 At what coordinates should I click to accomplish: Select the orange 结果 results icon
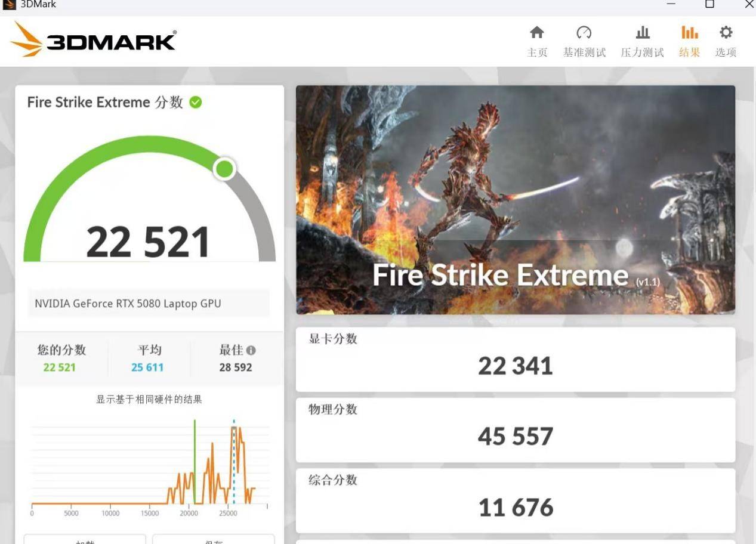(689, 33)
